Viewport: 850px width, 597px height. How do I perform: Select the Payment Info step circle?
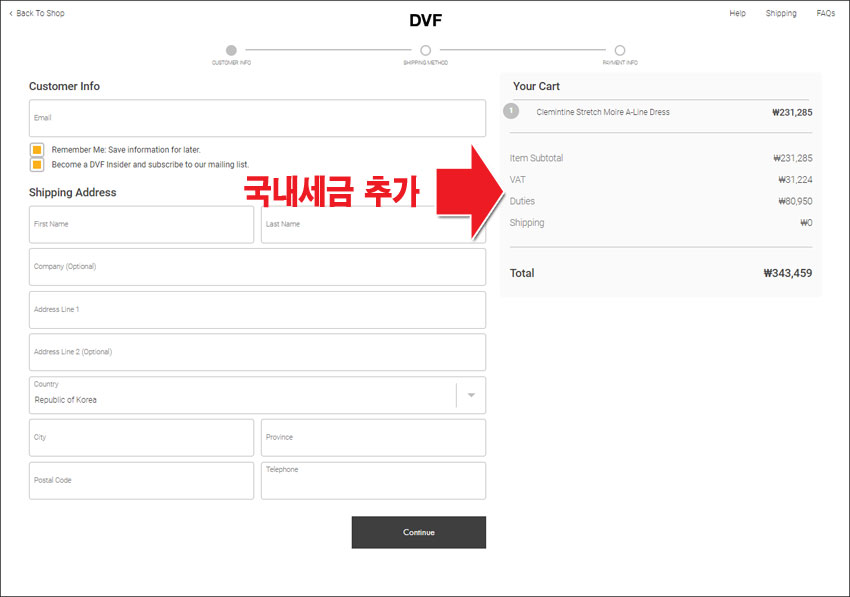click(x=620, y=50)
